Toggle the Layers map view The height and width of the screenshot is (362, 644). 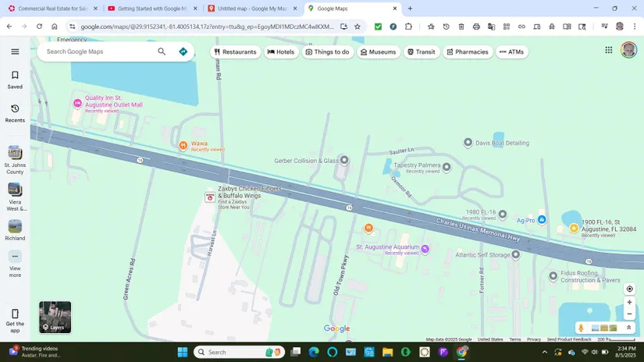tap(55, 318)
